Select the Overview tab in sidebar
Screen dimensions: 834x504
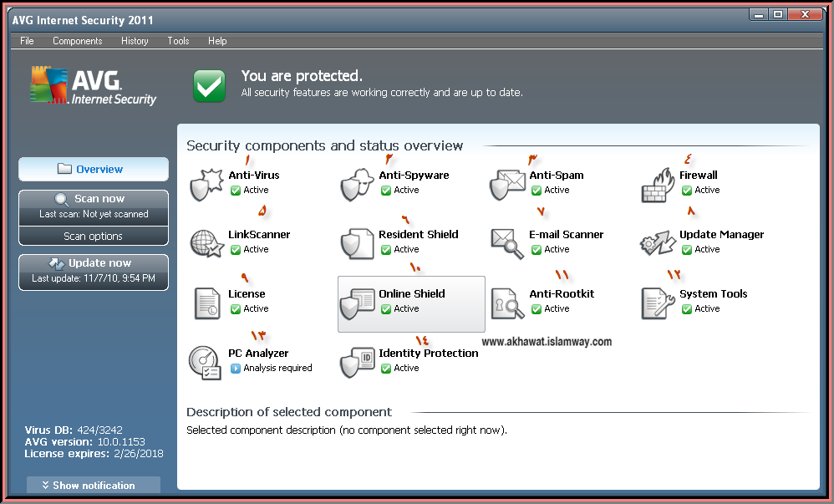point(94,169)
